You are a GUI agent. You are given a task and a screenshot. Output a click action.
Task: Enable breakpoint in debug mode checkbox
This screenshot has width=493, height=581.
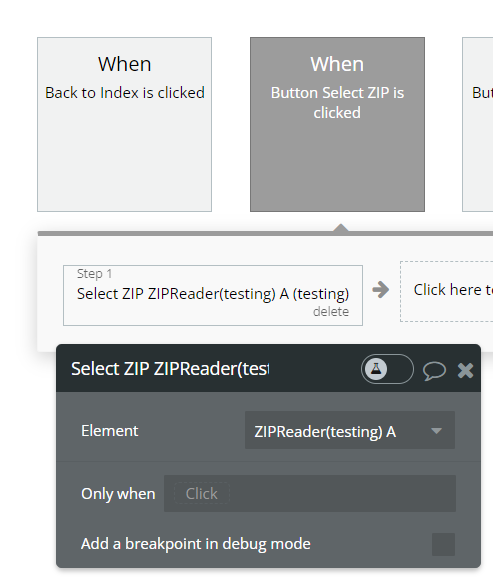point(443,544)
